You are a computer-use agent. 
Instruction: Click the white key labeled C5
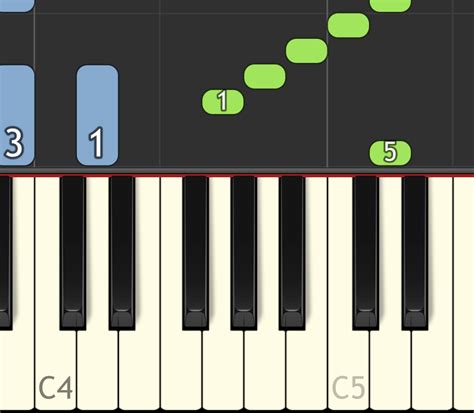point(348,367)
